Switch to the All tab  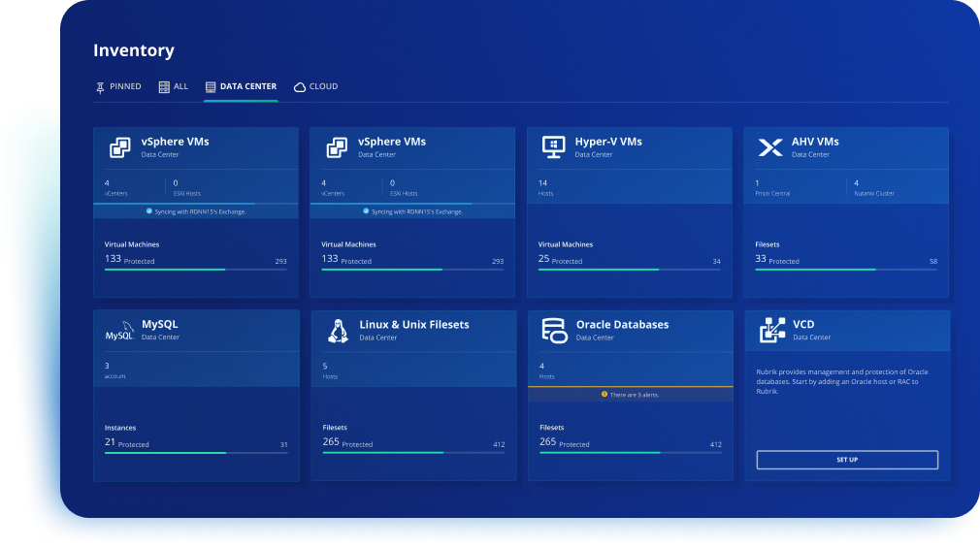(173, 86)
